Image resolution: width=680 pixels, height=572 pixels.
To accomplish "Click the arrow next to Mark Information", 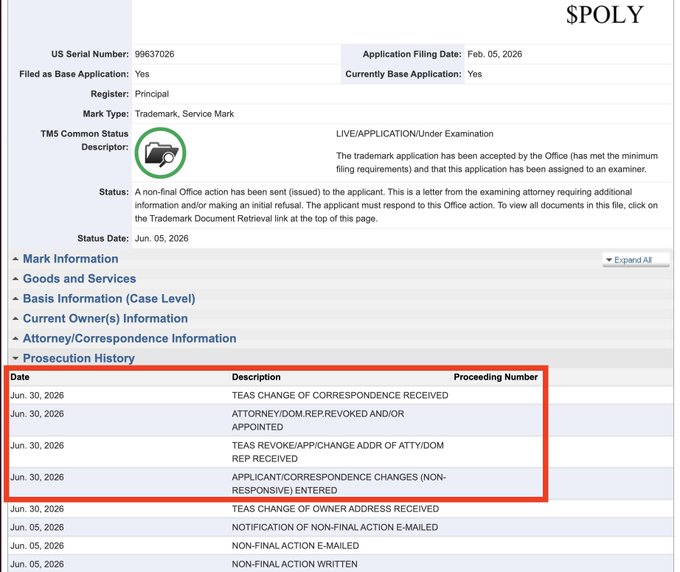I will [x=15, y=259].
